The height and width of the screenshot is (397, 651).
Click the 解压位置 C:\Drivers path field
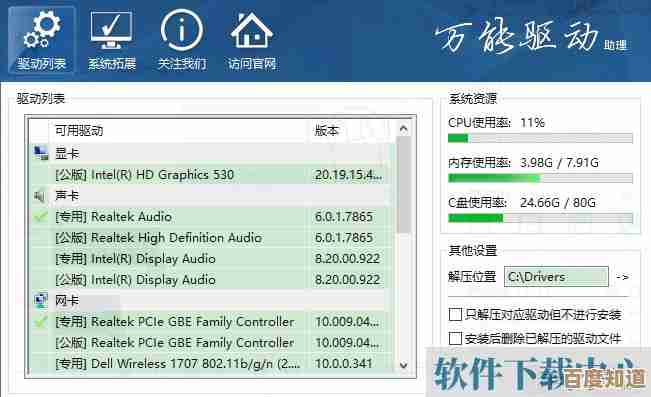coord(556,277)
